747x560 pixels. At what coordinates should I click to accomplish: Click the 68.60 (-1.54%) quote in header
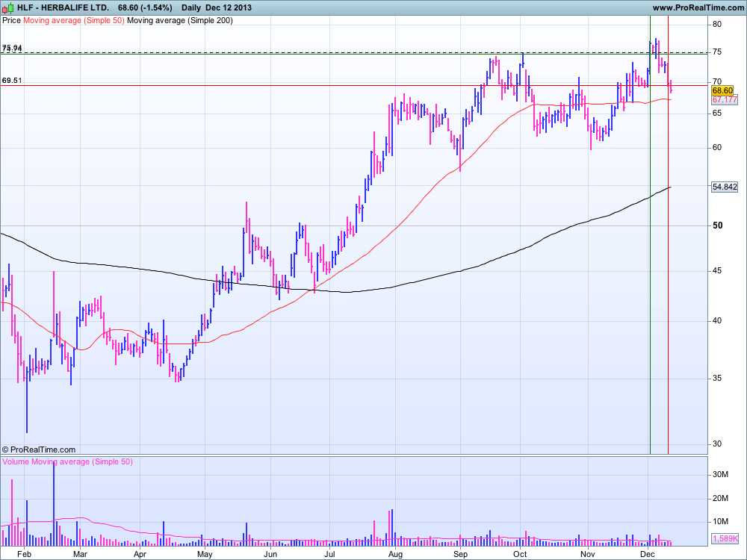(x=146, y=7)
